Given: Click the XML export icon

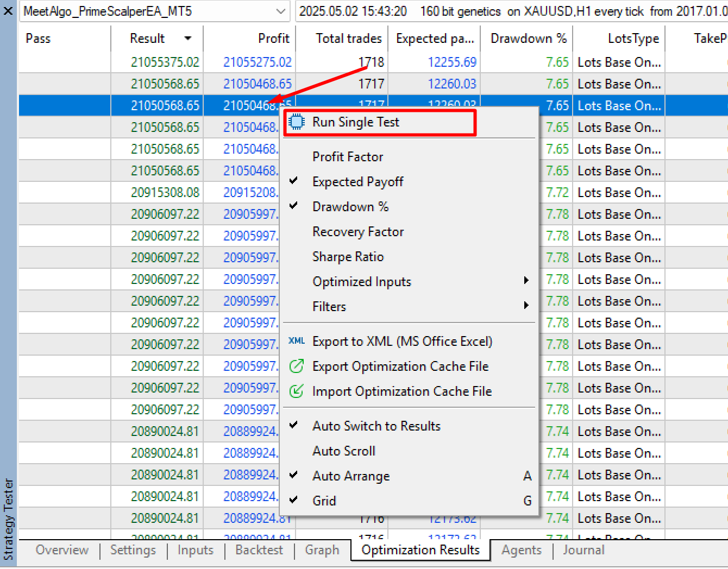Looking at the screenshot, I should click(x=297, y=341).
